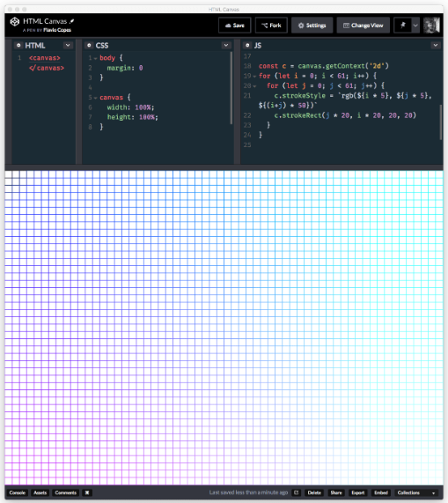Fold the outer for loop at line 19
Image resolution: width=448 pixels, height=503 pixels.
(x=254, y=77)
